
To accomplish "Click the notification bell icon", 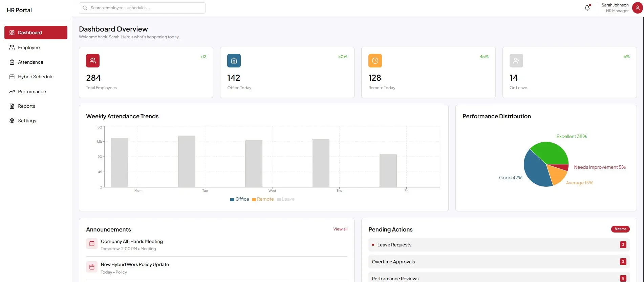I will click(587, 8).
